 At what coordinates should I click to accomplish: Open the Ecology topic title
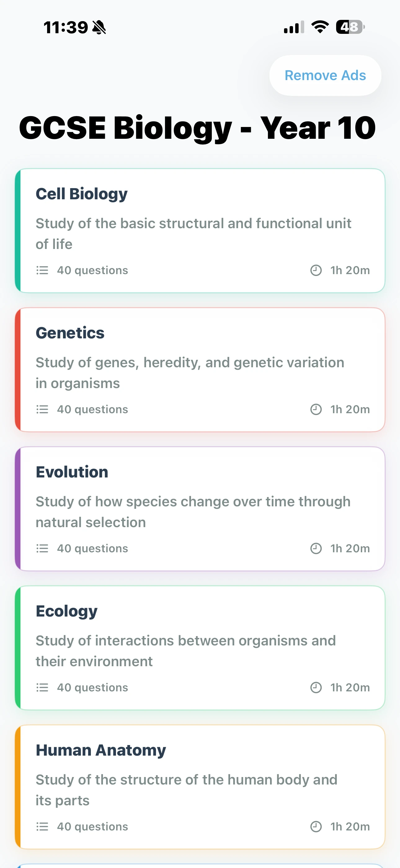coord(67,611)
